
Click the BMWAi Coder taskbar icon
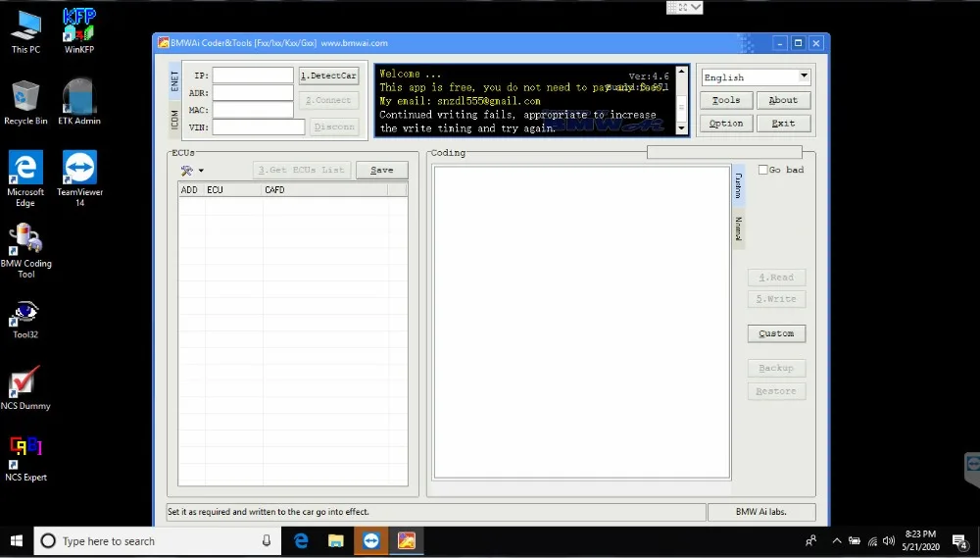tap(407, 541)
